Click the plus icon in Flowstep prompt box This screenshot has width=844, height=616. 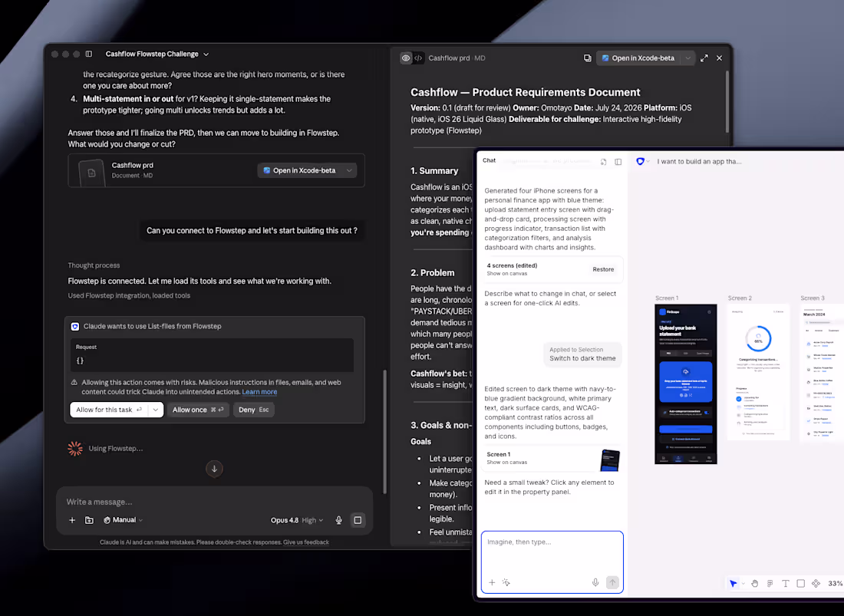pyautogui.click(x=492, y=583)
